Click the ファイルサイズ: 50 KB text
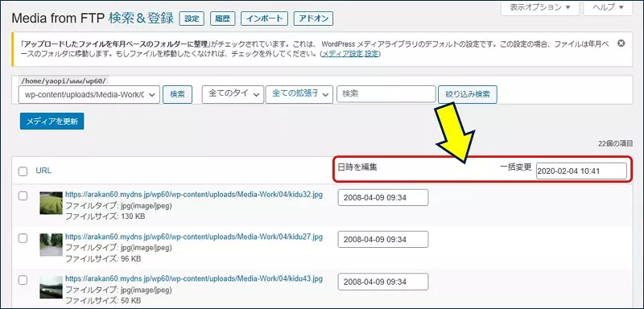Image resolution: width=644 pixels, height=309 pixels. tap(103, 300)
